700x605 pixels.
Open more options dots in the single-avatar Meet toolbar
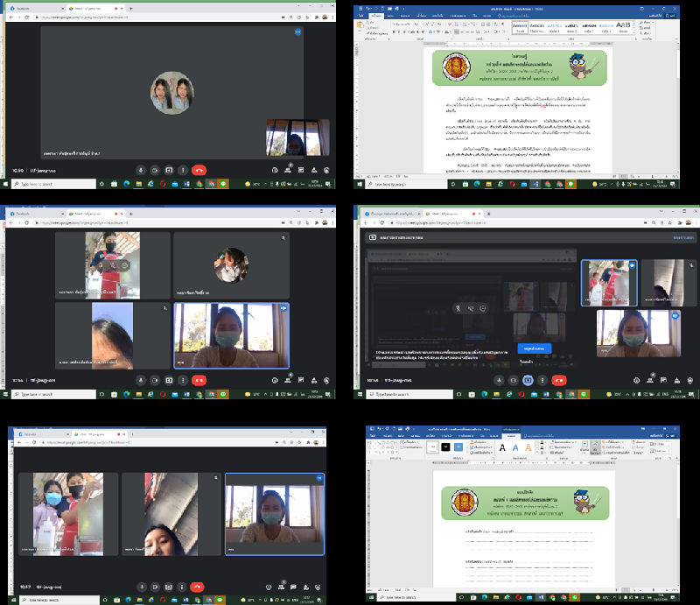(183, 170)
